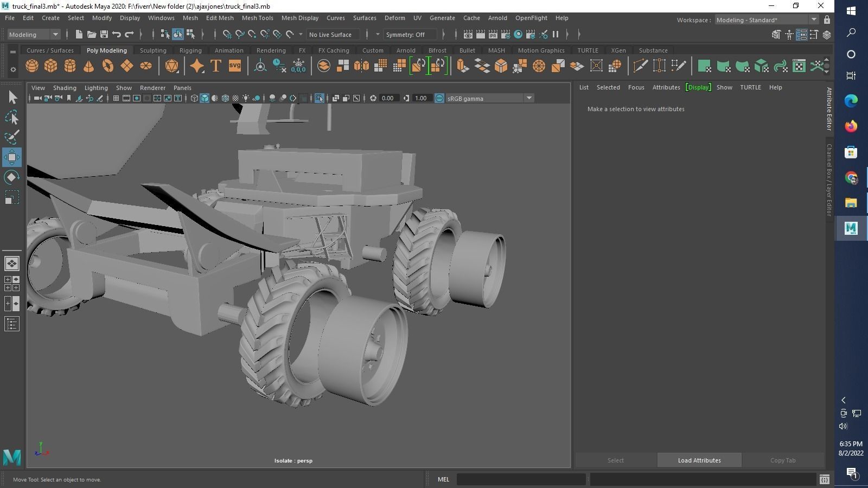The height and width of the screenshot is (488, 868).
Task: Click the Save Scene disk icon
Action: point(104,34)
